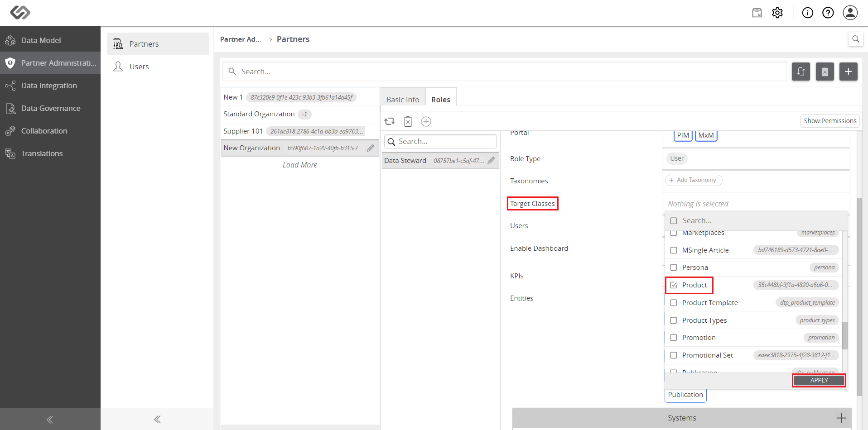Click the Show Permissions button

pos(830,121)
